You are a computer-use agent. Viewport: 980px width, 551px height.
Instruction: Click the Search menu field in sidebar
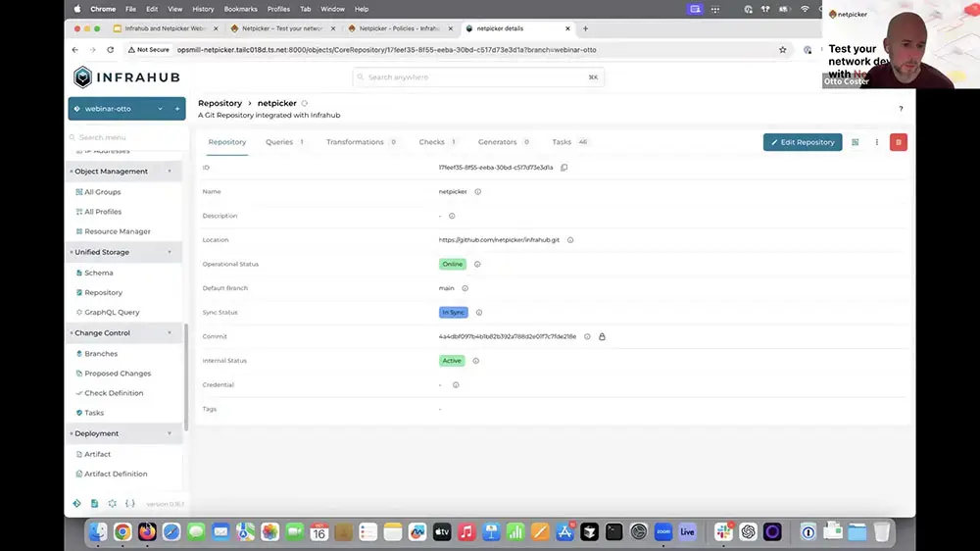point(126,137)
